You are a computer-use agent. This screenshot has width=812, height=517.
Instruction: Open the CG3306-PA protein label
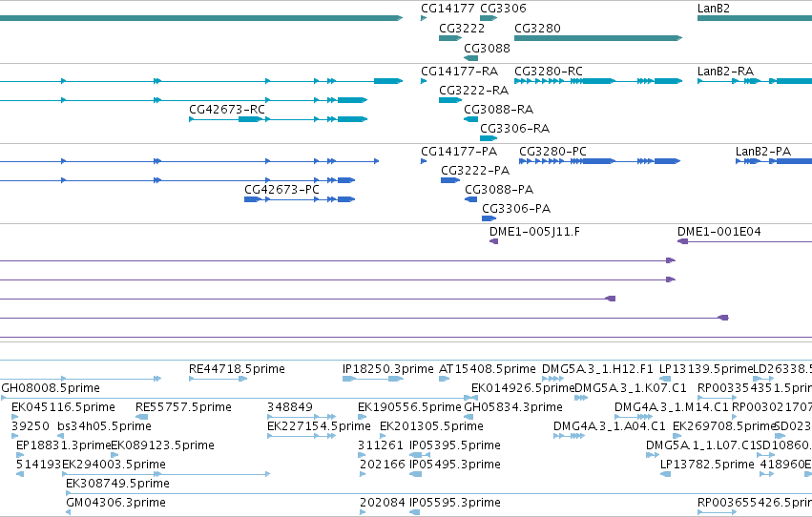(x=516, y=209)
